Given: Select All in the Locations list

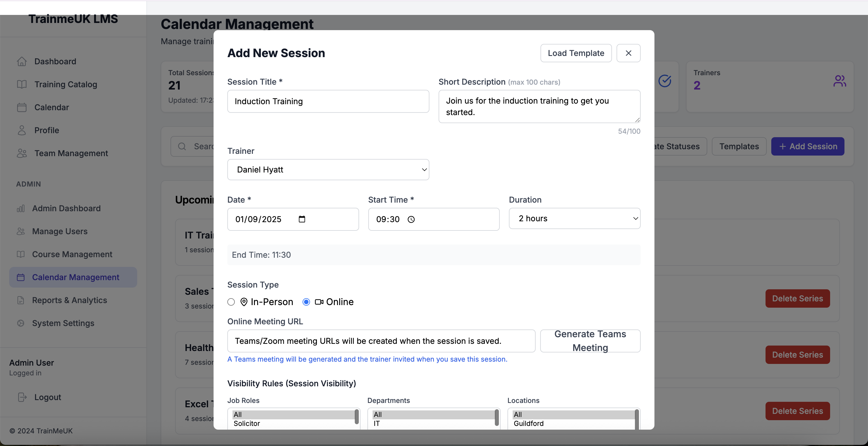Looking at the screenshot, I should pyautogui.click(x=573, y=414).
